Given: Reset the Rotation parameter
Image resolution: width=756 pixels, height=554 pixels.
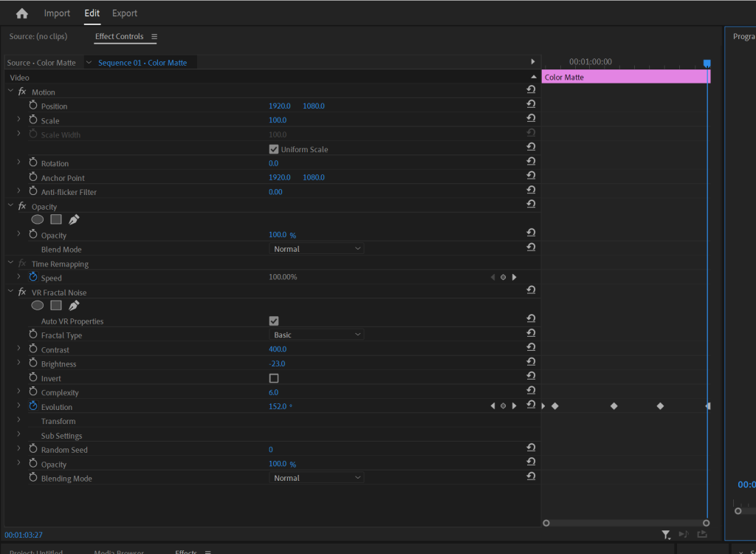Looking at the screenshot, I should tap(531, 161).
